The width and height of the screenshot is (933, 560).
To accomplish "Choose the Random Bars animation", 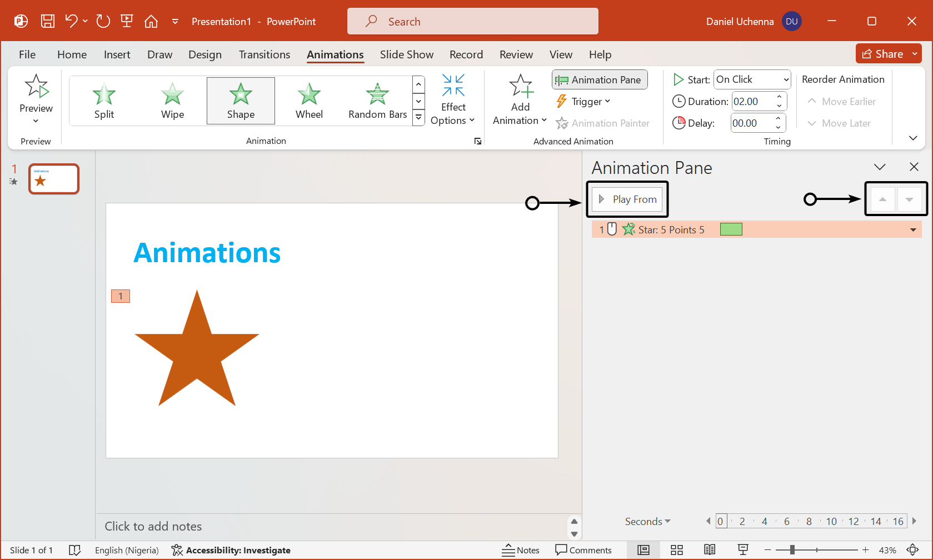I will [377, 101].
